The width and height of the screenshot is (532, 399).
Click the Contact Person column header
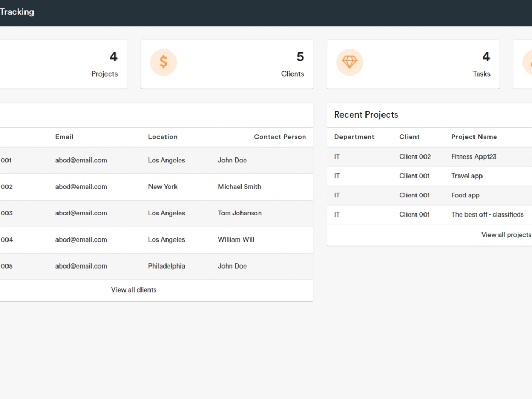[x=280, y=137]
